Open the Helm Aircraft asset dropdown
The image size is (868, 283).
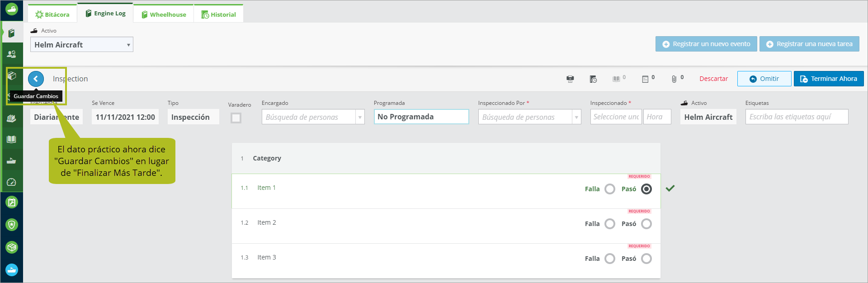click(x=82, y=44)
